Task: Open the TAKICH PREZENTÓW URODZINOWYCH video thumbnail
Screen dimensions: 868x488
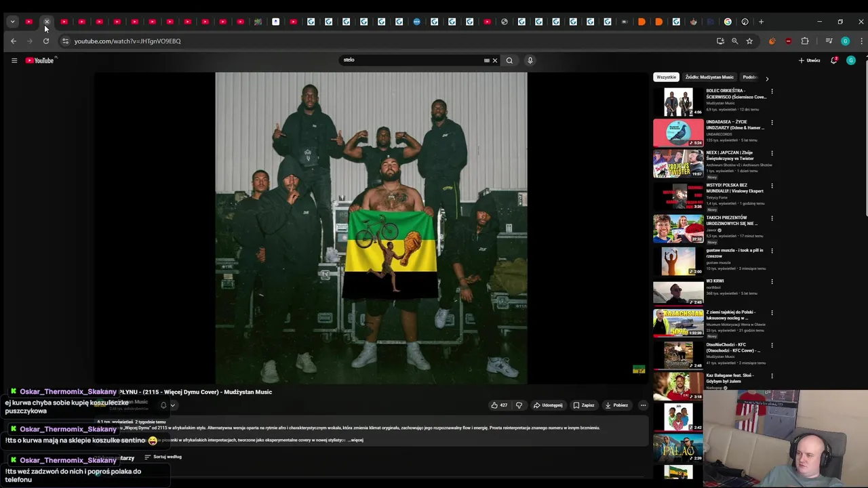Action: click(x=678, y=229)
